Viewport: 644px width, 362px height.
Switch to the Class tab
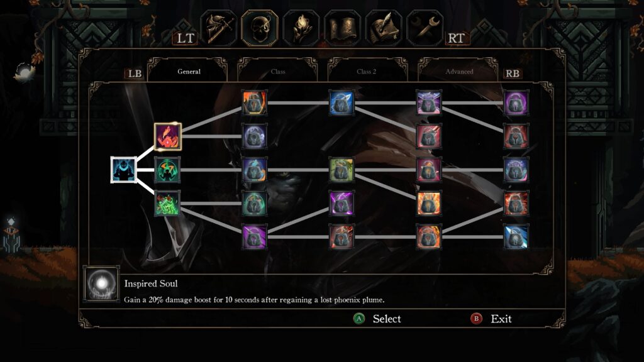(x=277, y=72)
